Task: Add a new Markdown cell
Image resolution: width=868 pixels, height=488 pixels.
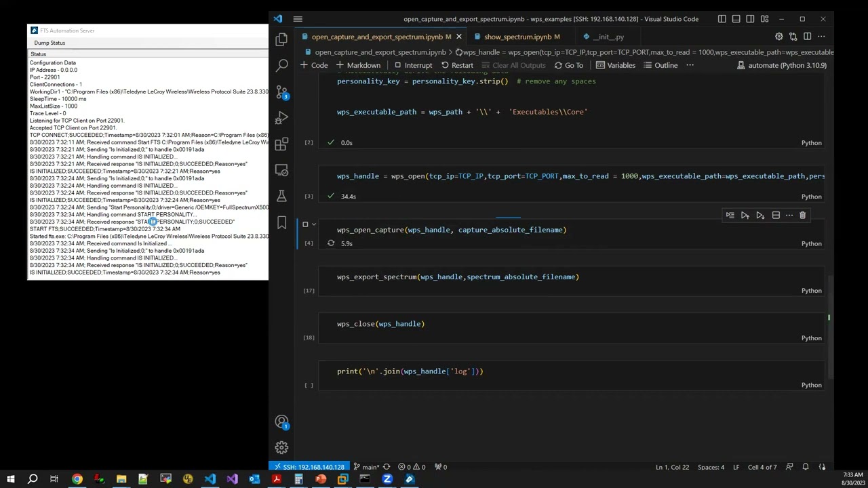Action: pyautogui.click(x=357, y=65)
